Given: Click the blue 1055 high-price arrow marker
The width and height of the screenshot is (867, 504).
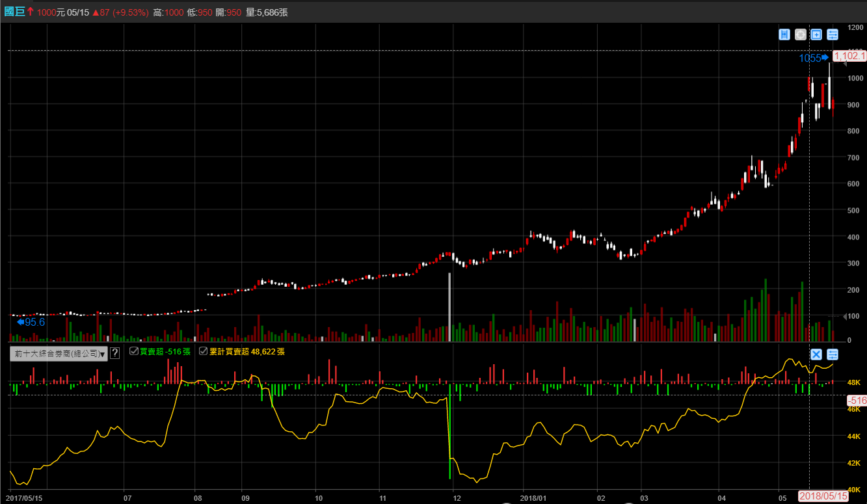Looking at the screenshot, I should pos(814,58).
